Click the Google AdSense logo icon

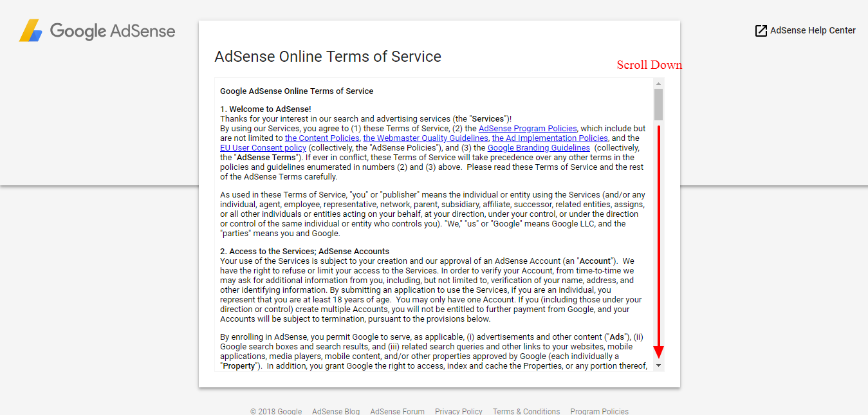(x=31, y=31)
